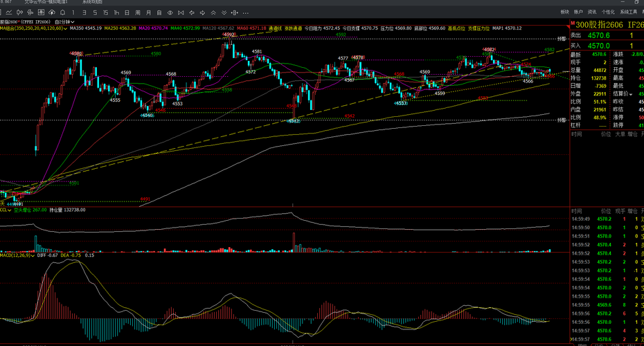Click the 4542 low price marker
Image resolution: width=644 pixels, height=346 pixels.
[x=294, y=121]
